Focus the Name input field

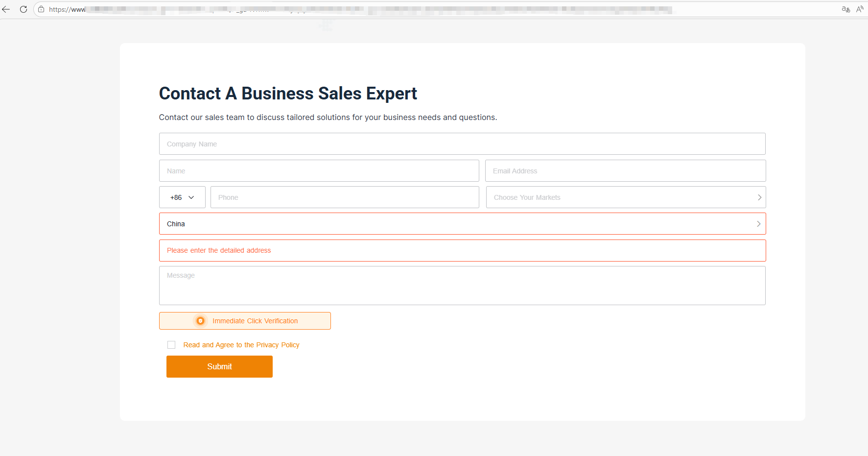[x=319, y=171]
